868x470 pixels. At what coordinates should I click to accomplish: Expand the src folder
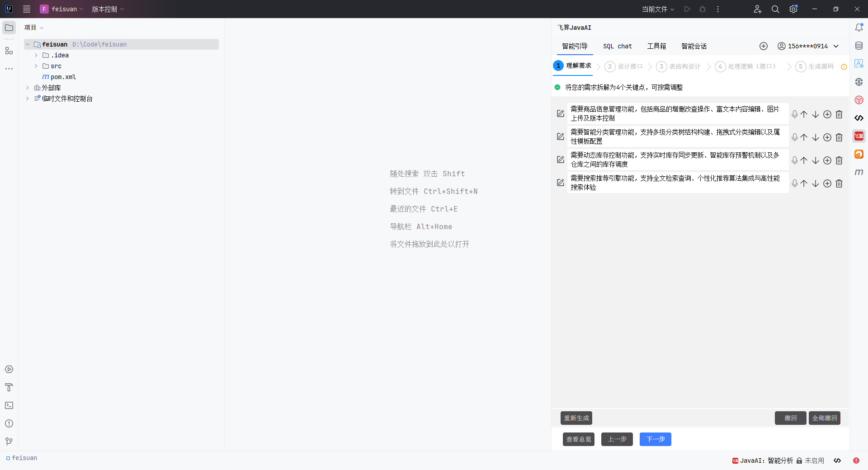(x=36, y=66)
